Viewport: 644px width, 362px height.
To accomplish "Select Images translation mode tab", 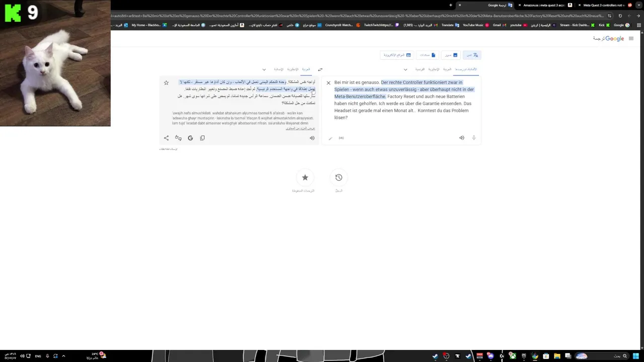I will click(x=450, y=55).
